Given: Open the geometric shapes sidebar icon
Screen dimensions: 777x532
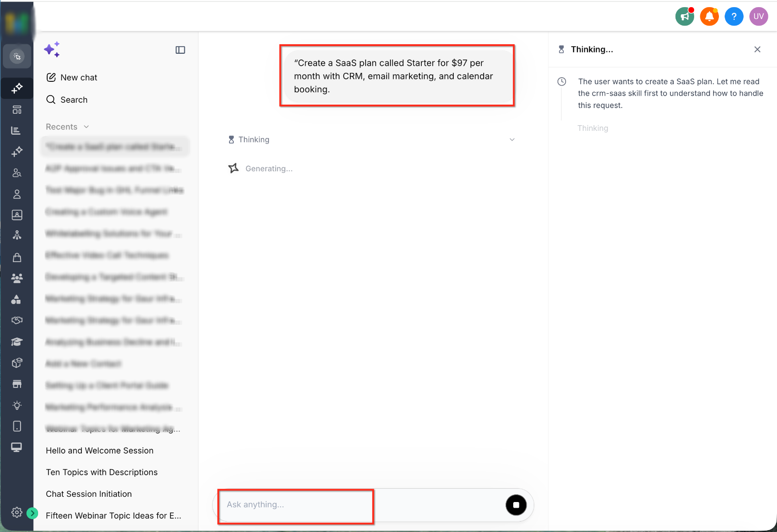Looking at the screenshot, I should (x=16, y=299).
